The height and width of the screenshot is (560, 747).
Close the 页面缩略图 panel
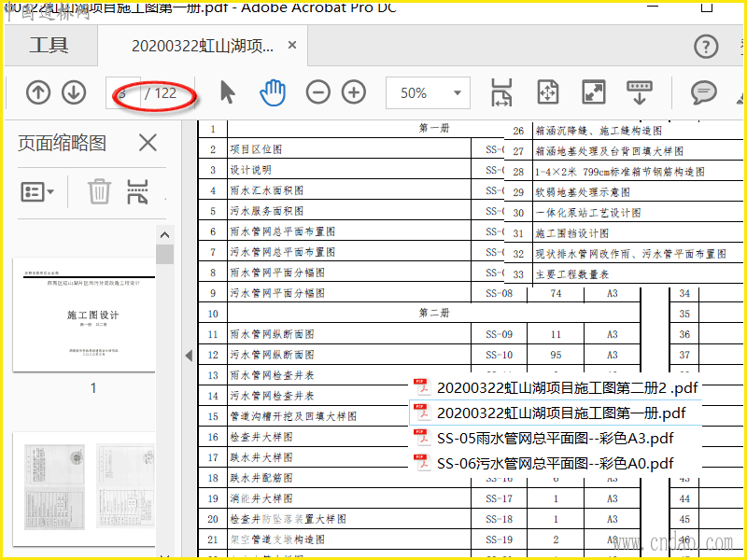(x=148, y=143)
